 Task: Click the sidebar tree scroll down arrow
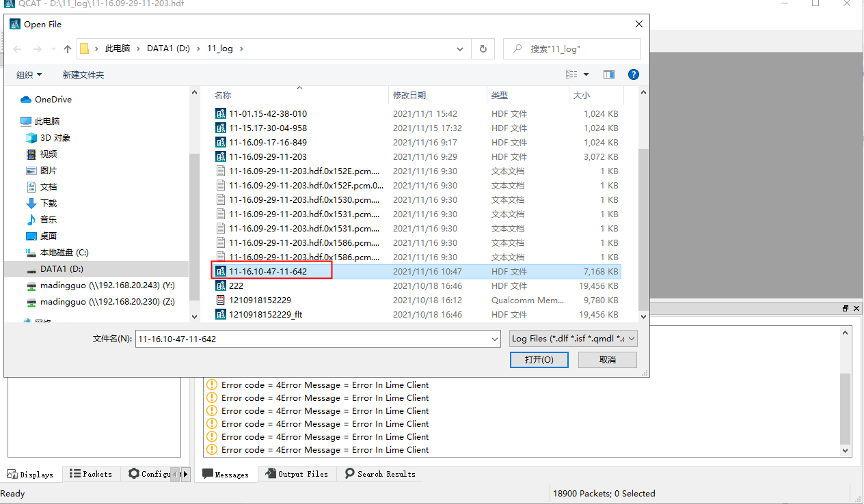pos(194,316)
